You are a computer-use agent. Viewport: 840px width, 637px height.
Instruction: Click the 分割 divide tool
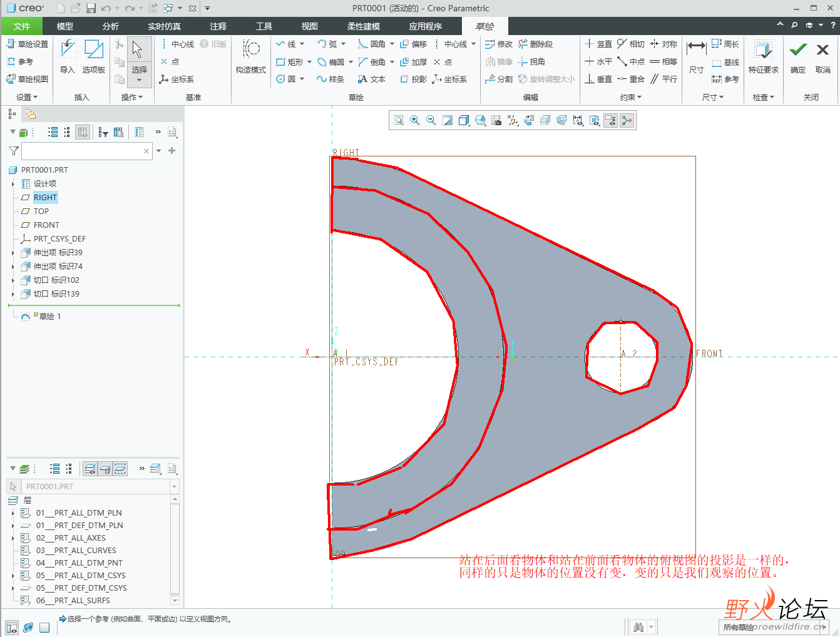click(499, 79)
